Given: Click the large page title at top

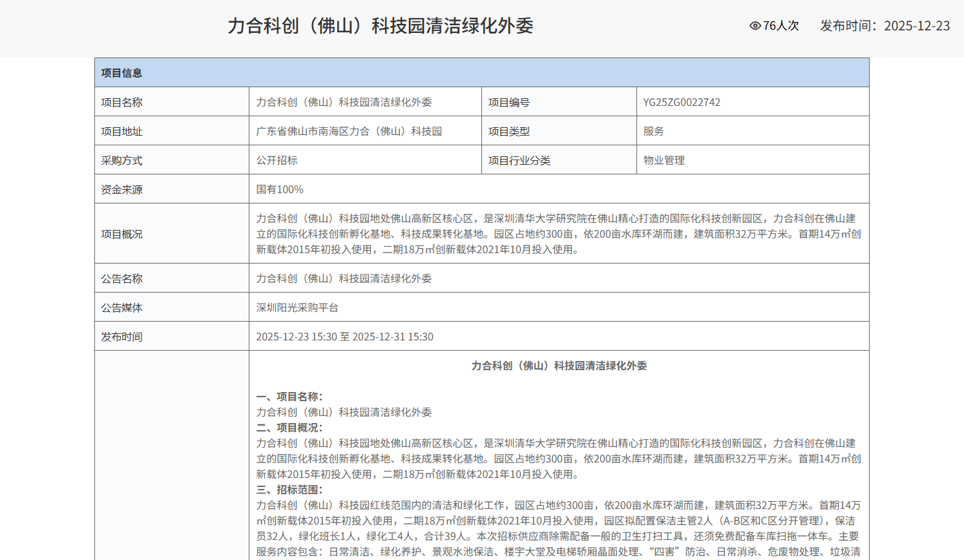Looking at the screenshot, I should tap(381, 26).
